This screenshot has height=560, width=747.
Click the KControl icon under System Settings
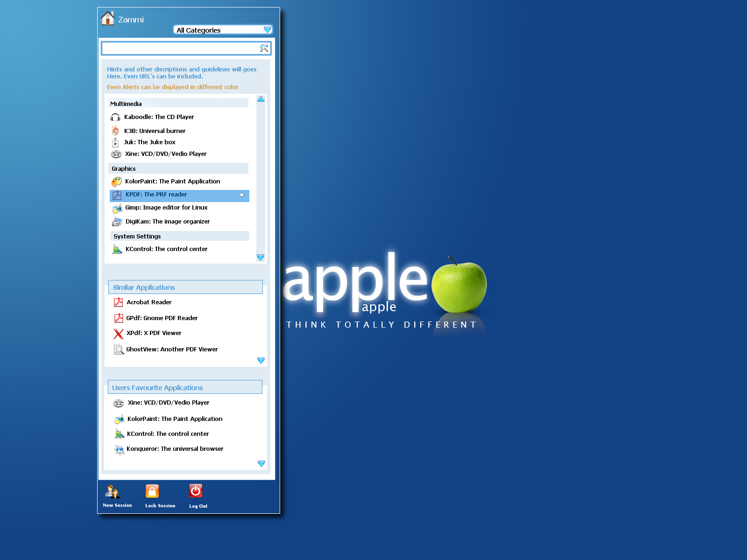pos(117,249)
